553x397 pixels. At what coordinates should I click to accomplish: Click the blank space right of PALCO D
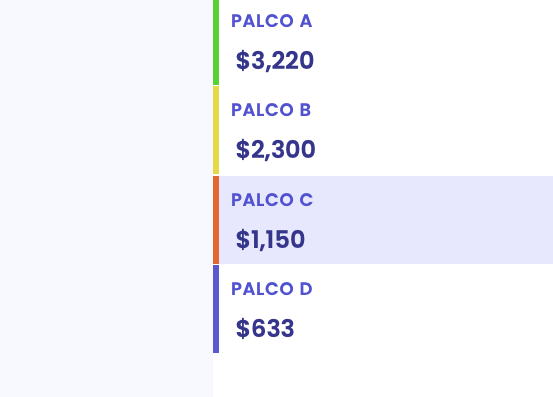433,289
